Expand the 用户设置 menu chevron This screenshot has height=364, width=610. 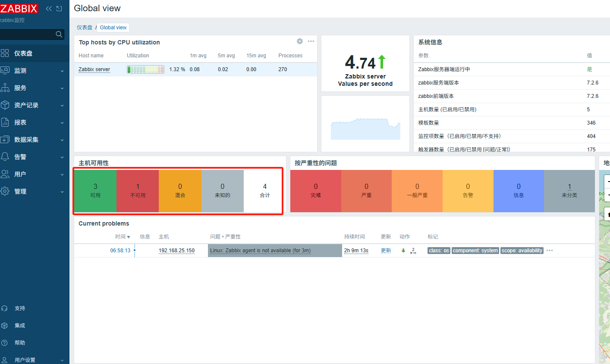point(62,360)
